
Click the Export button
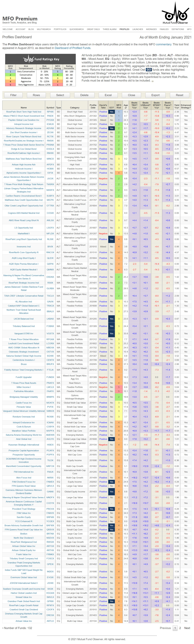tap(155, 95)
